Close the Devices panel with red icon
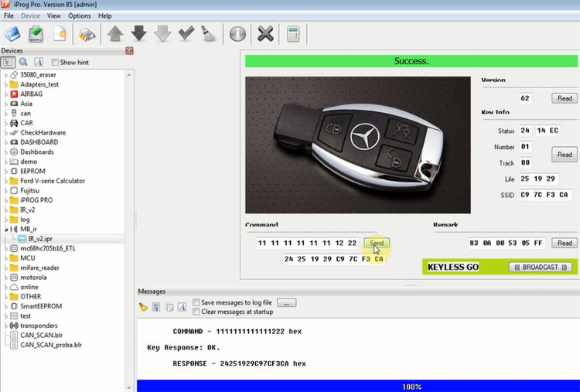Screen dimensions: 580x392 (x=129, y=51)
